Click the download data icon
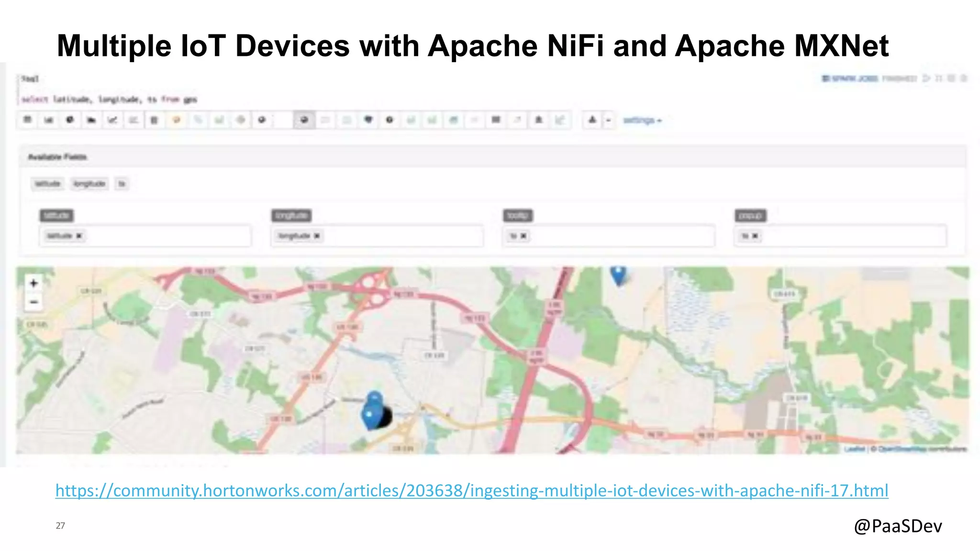The height and width of the screenshot is (551, 980). [592, 120]
